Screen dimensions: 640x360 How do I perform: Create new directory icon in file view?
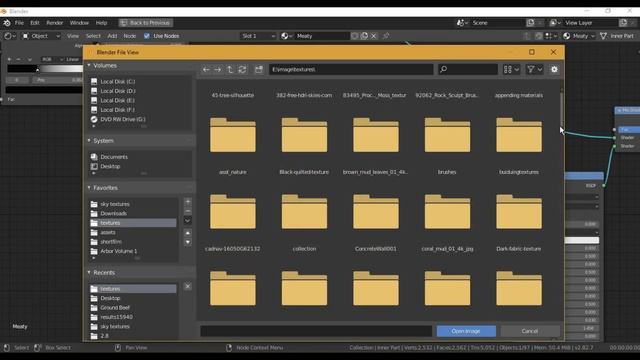[259, 70]
